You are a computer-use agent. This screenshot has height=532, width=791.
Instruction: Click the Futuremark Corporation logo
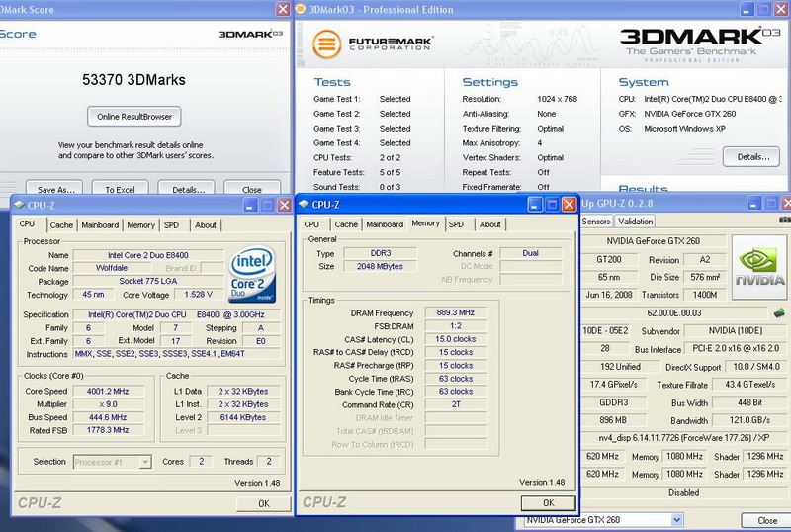(373, 44)
